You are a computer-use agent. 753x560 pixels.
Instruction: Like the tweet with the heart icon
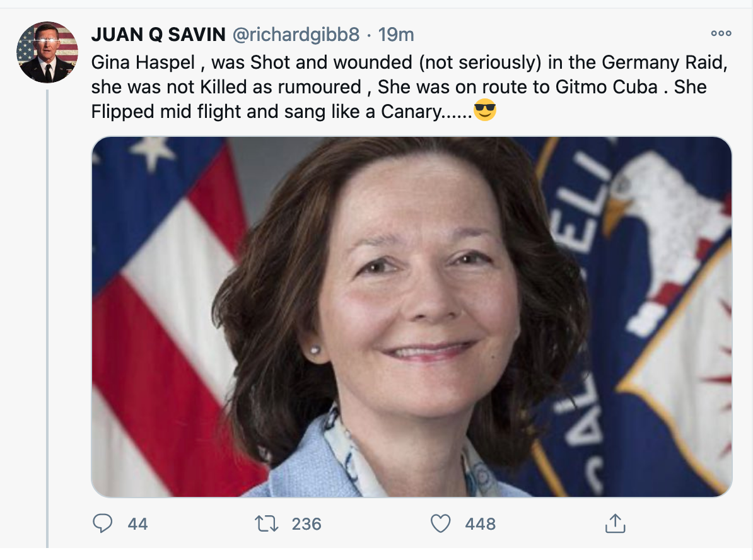click(440, 523)
